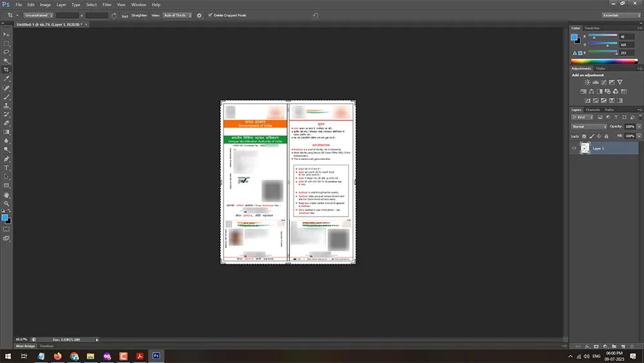Hide Layer 1 with eye icon
This screenshot has width=644, height=363.
point(574,148)
